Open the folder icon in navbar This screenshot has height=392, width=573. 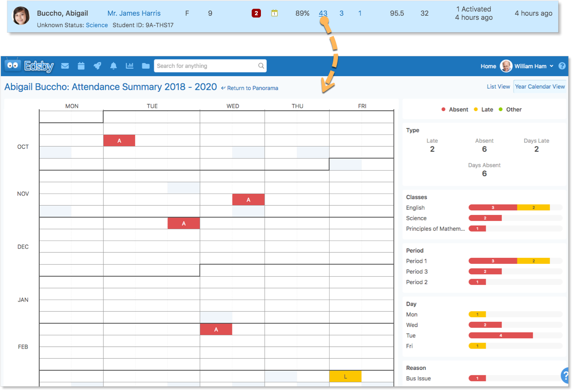pyautogui.click(x=146, y=66)
